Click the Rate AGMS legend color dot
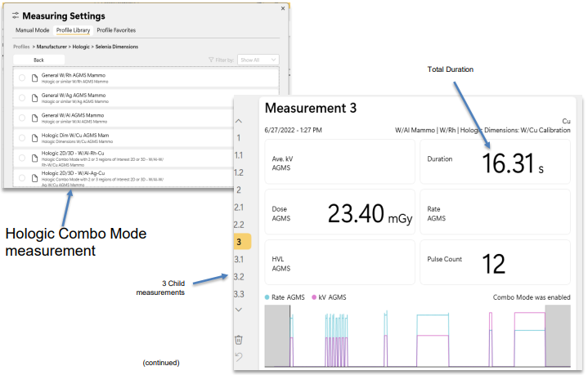The height and width of the screenshot is (375, 588). click(x=267, y=297)
